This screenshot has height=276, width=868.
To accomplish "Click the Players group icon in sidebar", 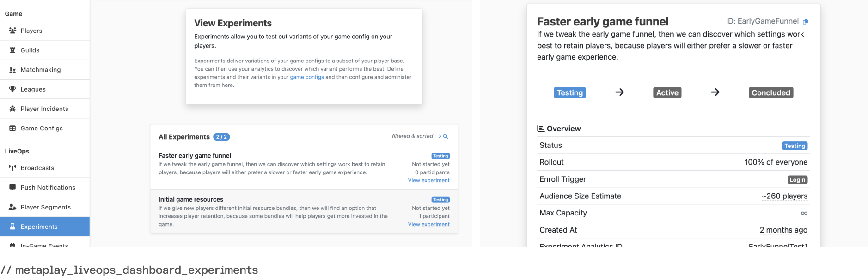I will (x=12, y=31).
